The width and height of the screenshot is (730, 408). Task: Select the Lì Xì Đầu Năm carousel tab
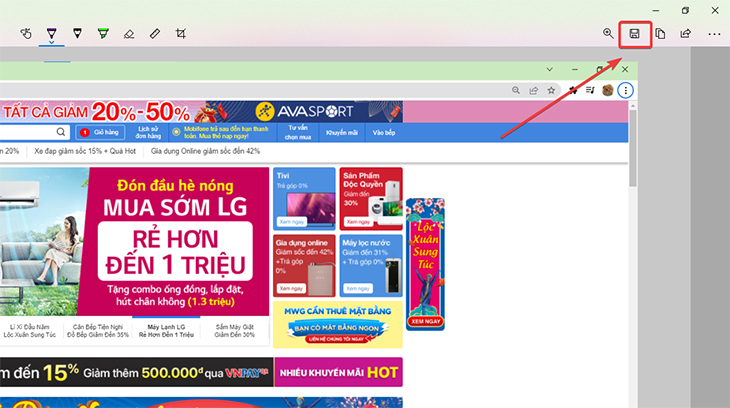tap(30, 331)
